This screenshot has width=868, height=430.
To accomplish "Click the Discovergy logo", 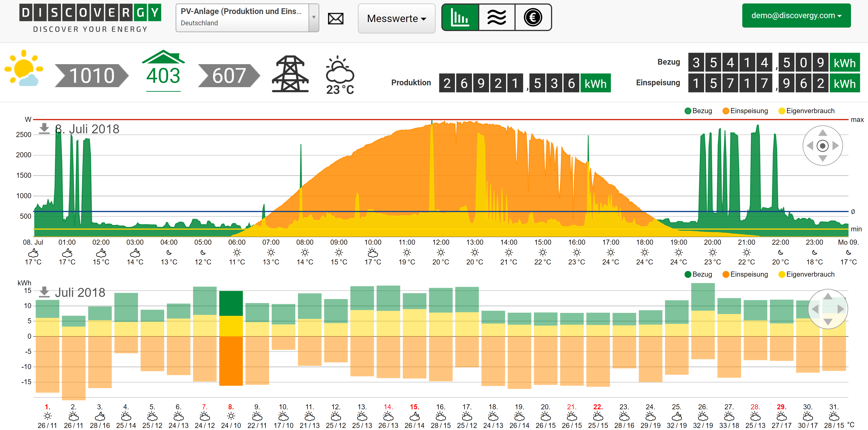I will (90, 18).
